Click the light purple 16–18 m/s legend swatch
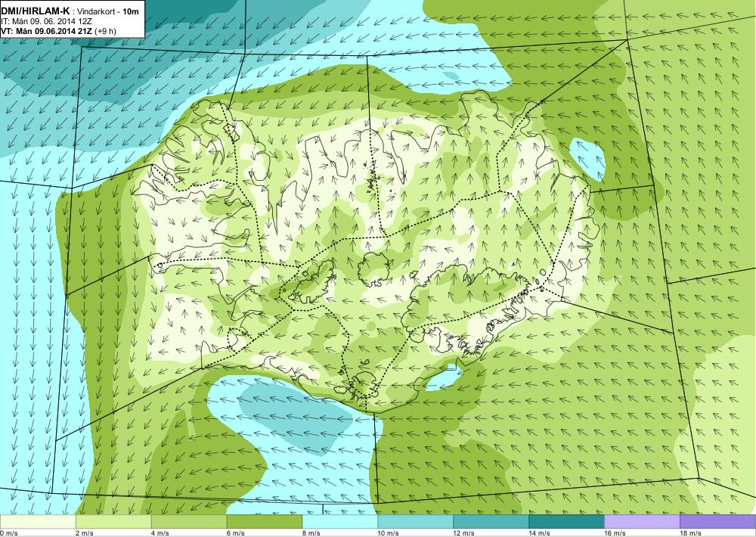Screen dimensions: 756x537 tap(642, 522)
